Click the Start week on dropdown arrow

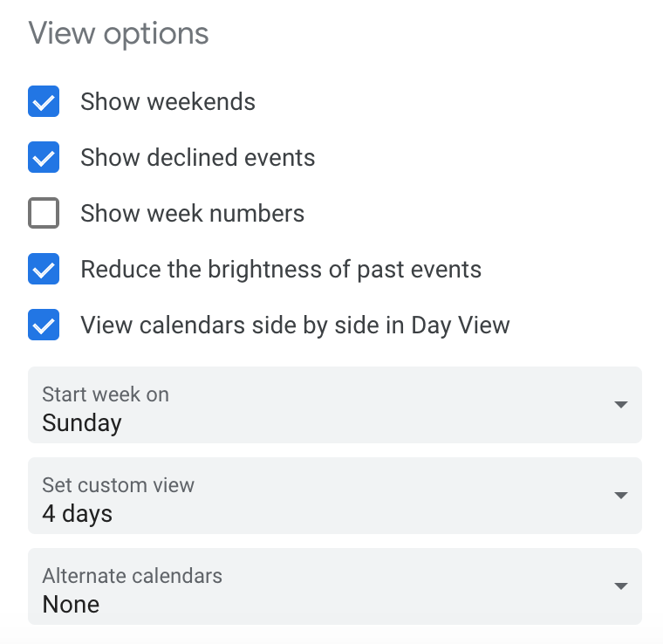620,405
